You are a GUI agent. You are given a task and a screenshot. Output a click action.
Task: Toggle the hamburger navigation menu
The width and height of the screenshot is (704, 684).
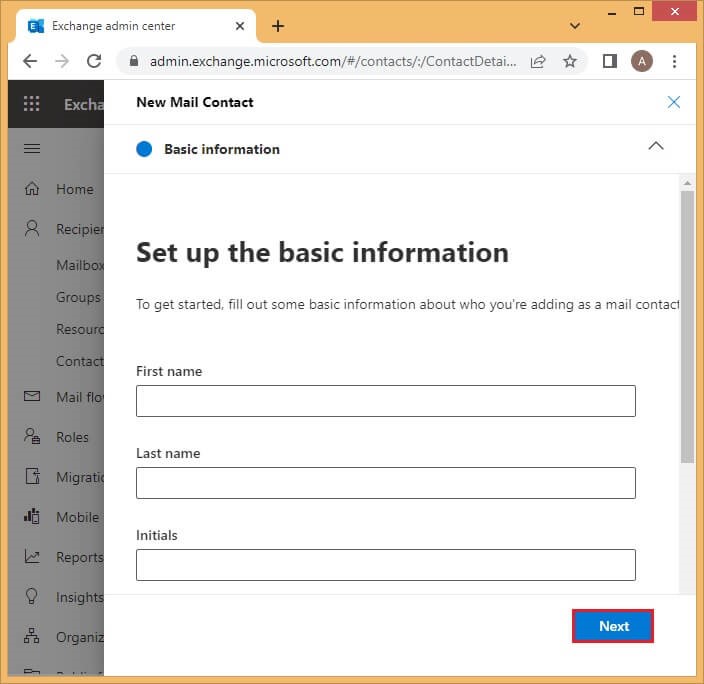click(x=31, y=148)
